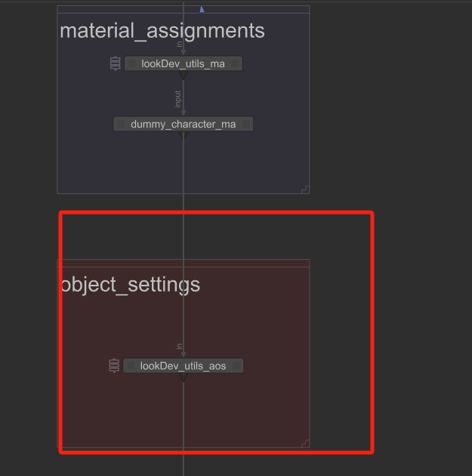Select the object_settings backdrop title
The height and width of the screenshot is (476, 472).
(x=130, y=284)
